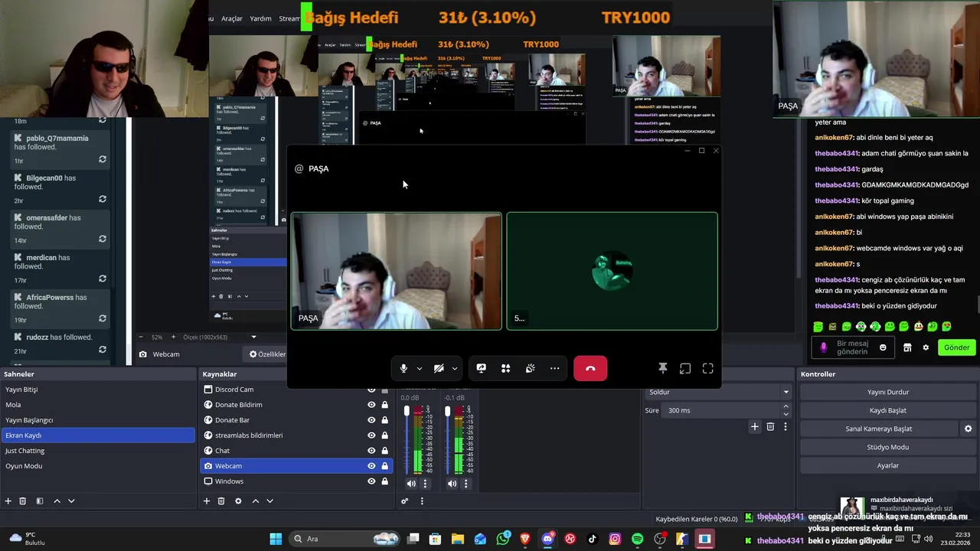Move the selected scene down
This screenshot has width=980, height=551.
click(x=71, y=501)
